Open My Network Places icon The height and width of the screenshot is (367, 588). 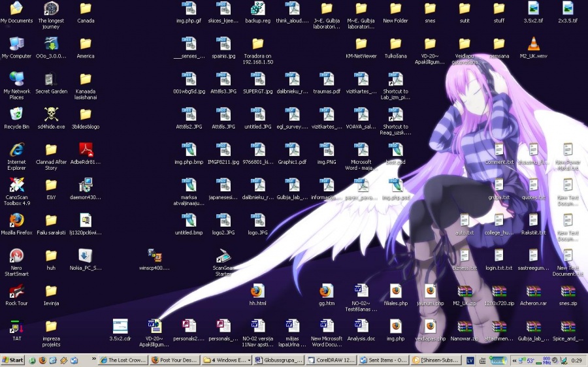[16, 86]
